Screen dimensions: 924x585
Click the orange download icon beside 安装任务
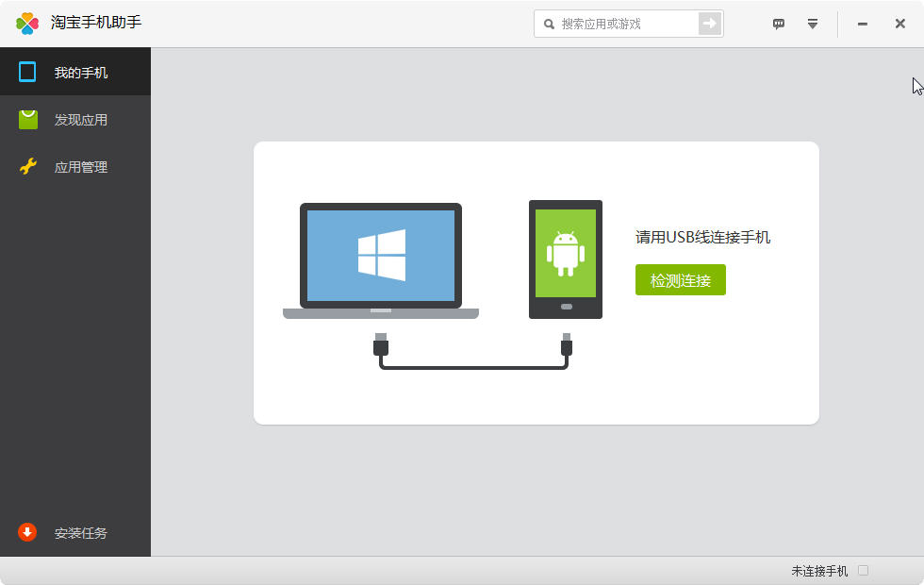click(x=28, y=533)
